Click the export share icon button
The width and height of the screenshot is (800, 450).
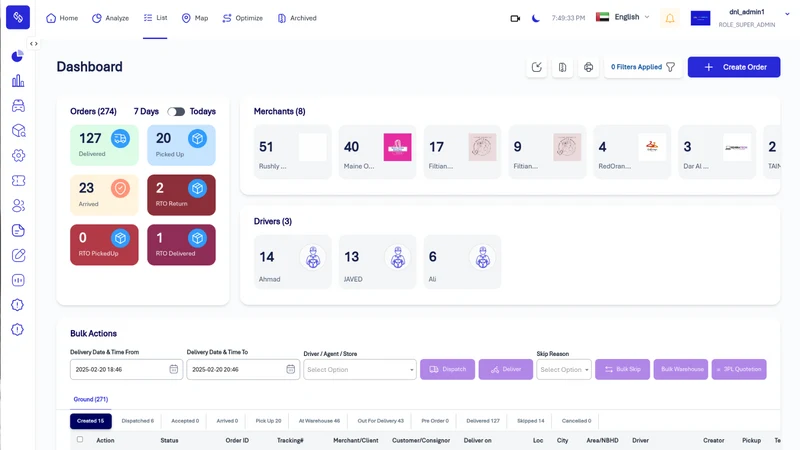point(537,67)
